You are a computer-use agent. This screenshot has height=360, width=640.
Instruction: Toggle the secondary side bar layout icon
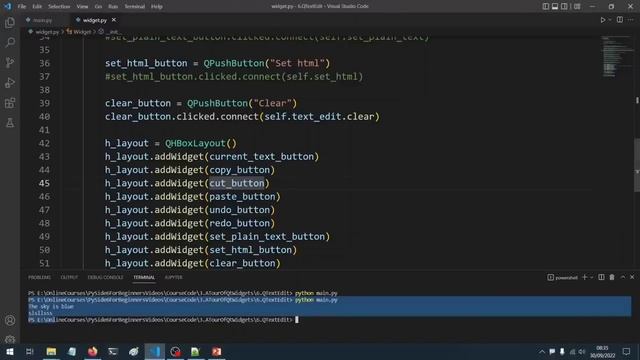564,7
